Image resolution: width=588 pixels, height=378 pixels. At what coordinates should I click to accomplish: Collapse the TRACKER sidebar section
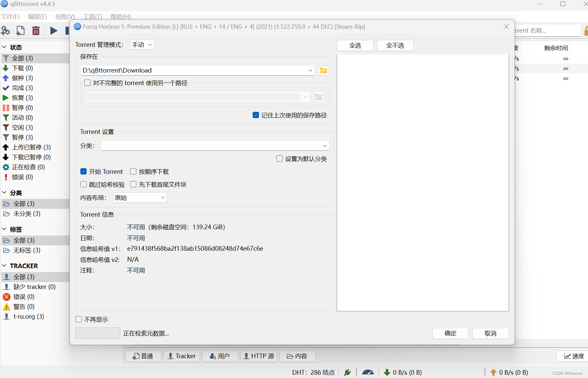pyautogui.click(x=5, y=266)
